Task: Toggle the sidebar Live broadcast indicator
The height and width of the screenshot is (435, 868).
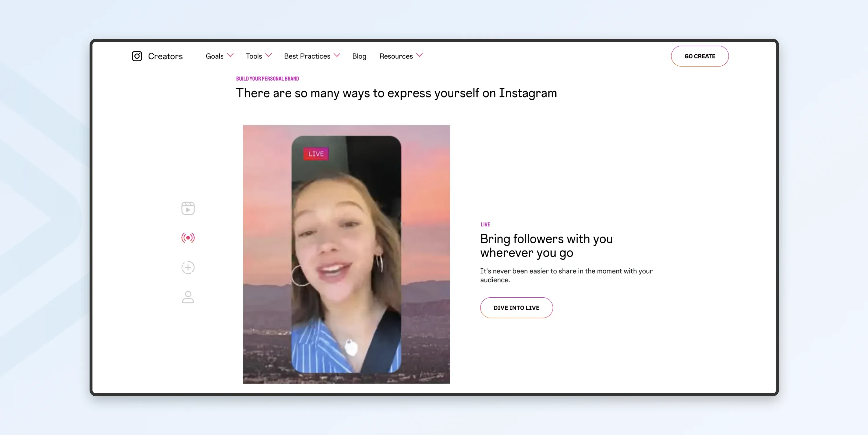Action: [x=188, y=237]
